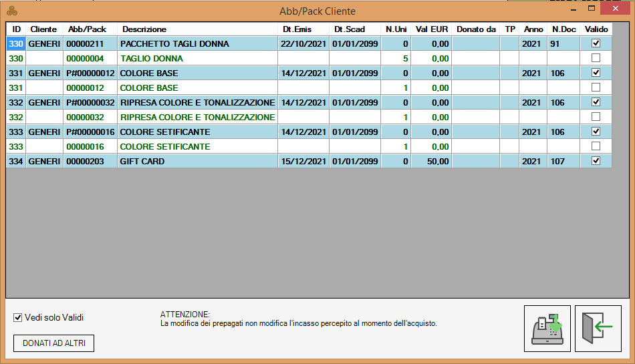The width and height of the screenshot is (635, 364).
Task: Click emission date 22/10/2021 cell
Action: (303, 44)
